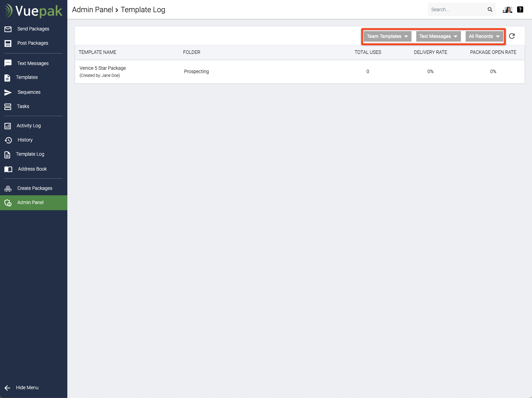
Task: Click the search magnifier icon
Action: [490, 9]
